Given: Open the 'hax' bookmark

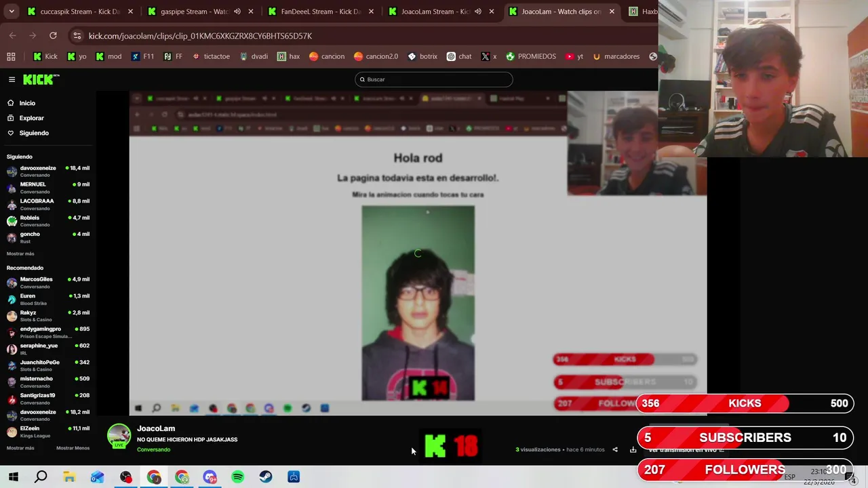Looking at the screenshot, I should pos(288,56).
